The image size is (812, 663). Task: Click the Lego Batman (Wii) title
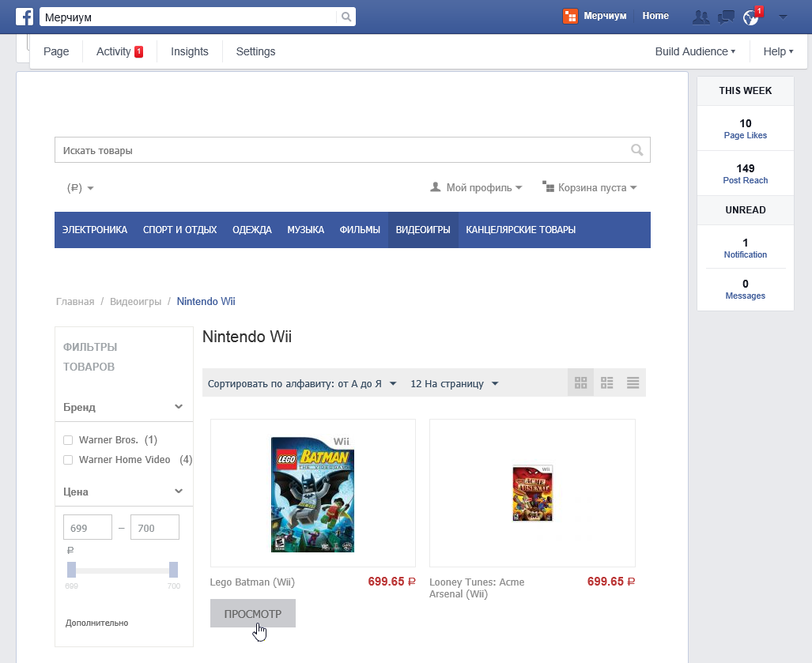pos(252,582)
